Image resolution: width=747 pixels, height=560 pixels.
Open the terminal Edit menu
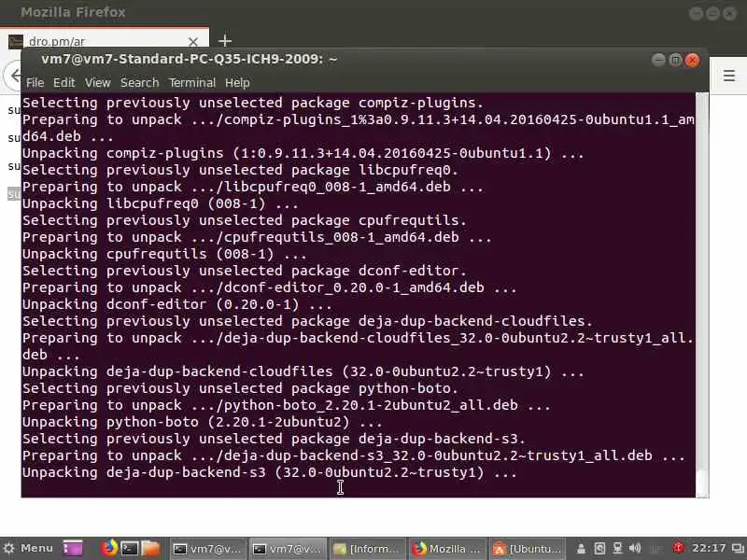tap(63, 83)
